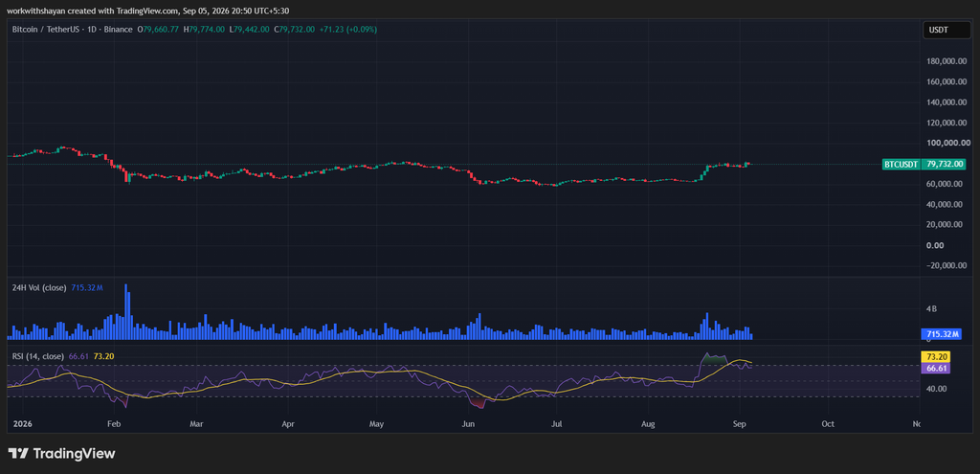This screenshot has height=474, width=980.
Task: Click the -20,000.00 price axis label
Action: pyautogui.click(x=945, y=265)
